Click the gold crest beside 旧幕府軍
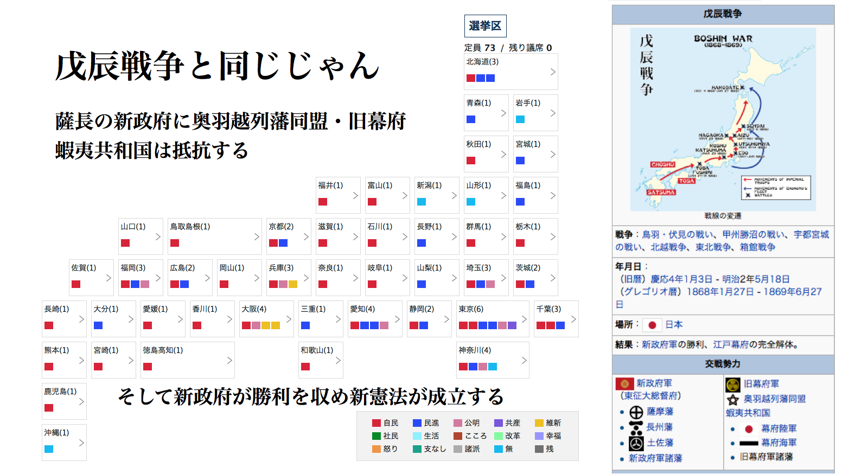868x474 pixels. pyautogui.click(x=733, y=385)
